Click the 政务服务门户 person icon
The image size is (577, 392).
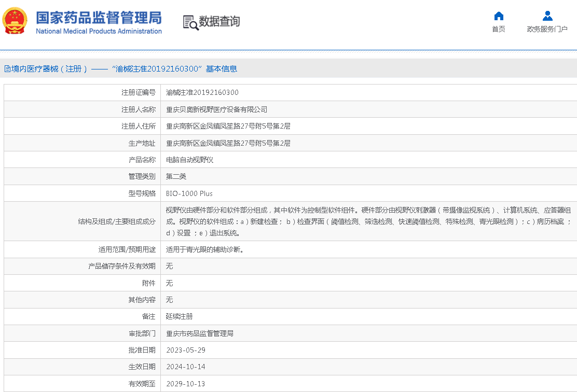click(x=547, y=16)
